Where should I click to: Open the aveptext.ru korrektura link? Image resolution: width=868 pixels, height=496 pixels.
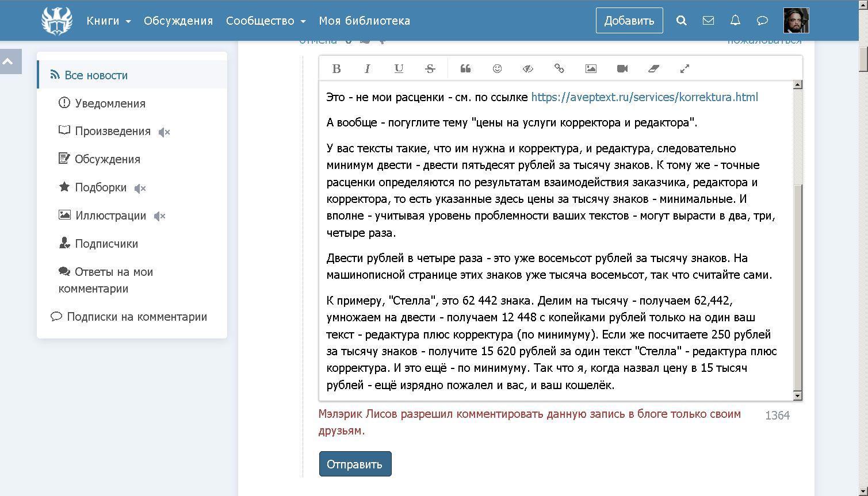644,97
